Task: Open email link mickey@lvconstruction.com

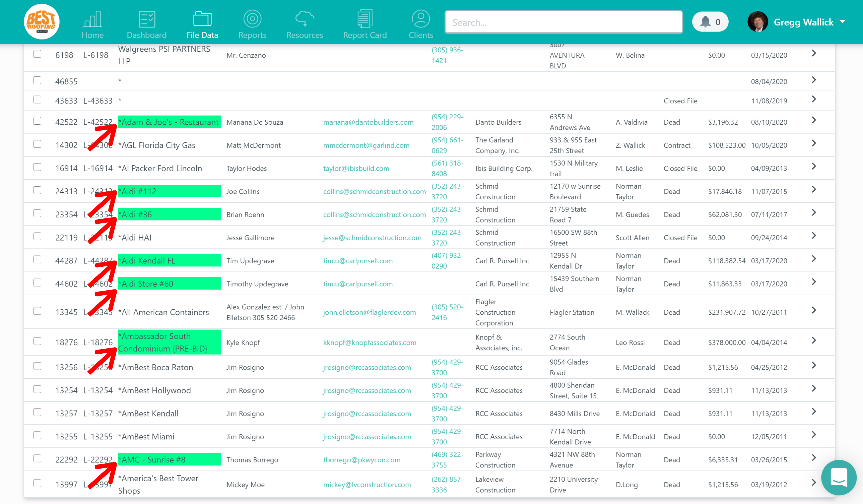Action: tap(367, 485)
